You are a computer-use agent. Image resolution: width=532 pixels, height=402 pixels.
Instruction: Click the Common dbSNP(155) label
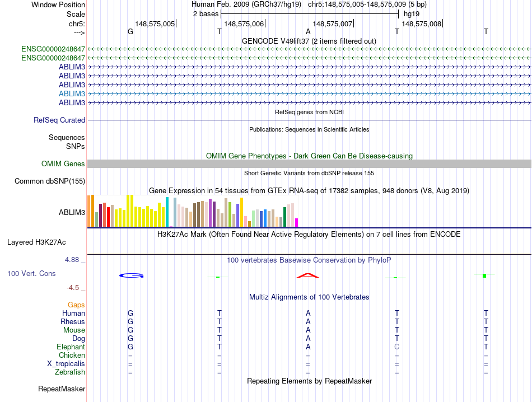point(49,181)
